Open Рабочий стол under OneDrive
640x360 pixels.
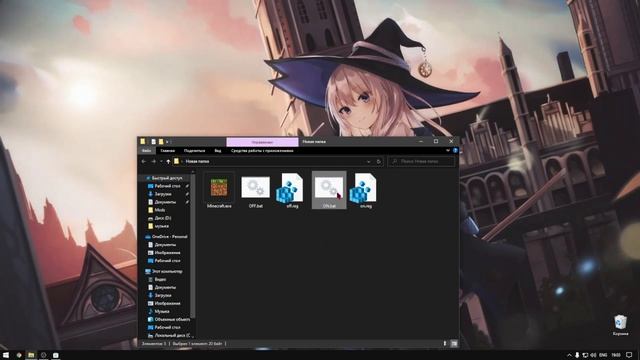pos(164,261)
